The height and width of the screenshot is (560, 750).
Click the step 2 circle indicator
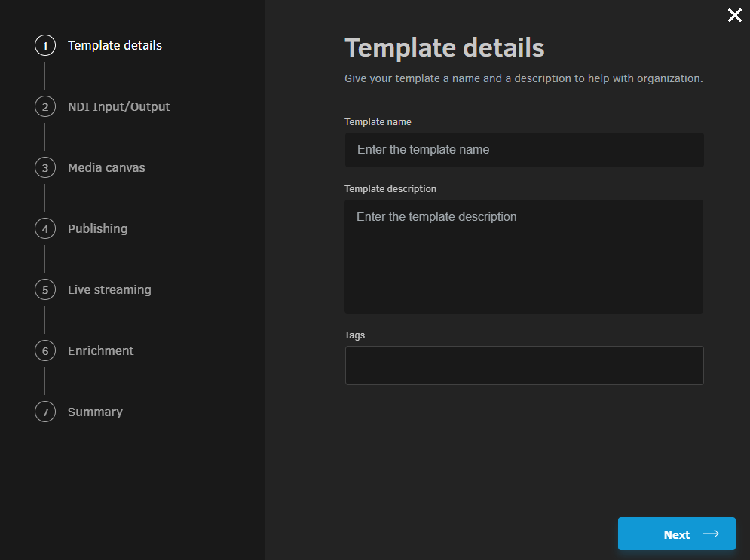click(44, 106)
